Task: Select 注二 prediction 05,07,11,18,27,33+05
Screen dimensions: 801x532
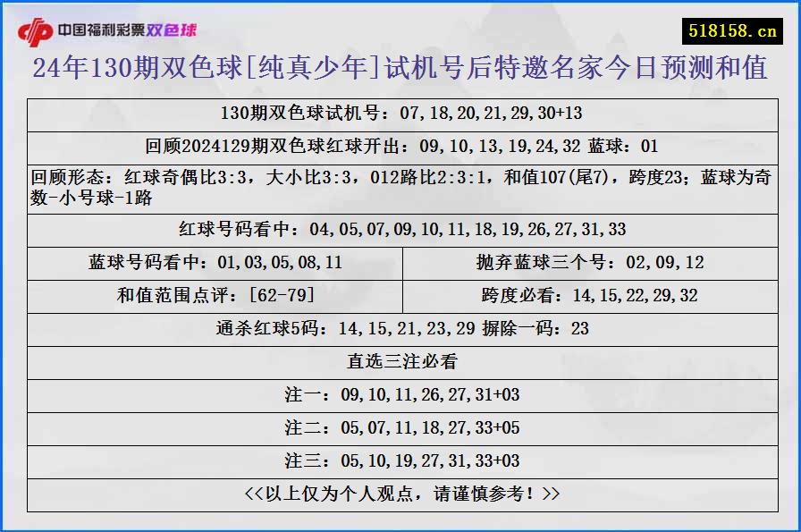Action: click(x=400, y=428)
